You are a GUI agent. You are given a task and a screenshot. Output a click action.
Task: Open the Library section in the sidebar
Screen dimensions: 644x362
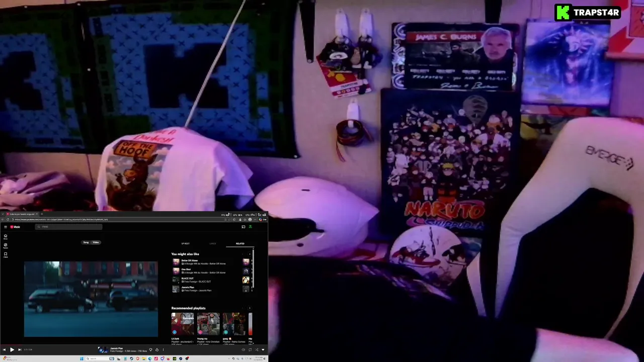tap(6, 254)
